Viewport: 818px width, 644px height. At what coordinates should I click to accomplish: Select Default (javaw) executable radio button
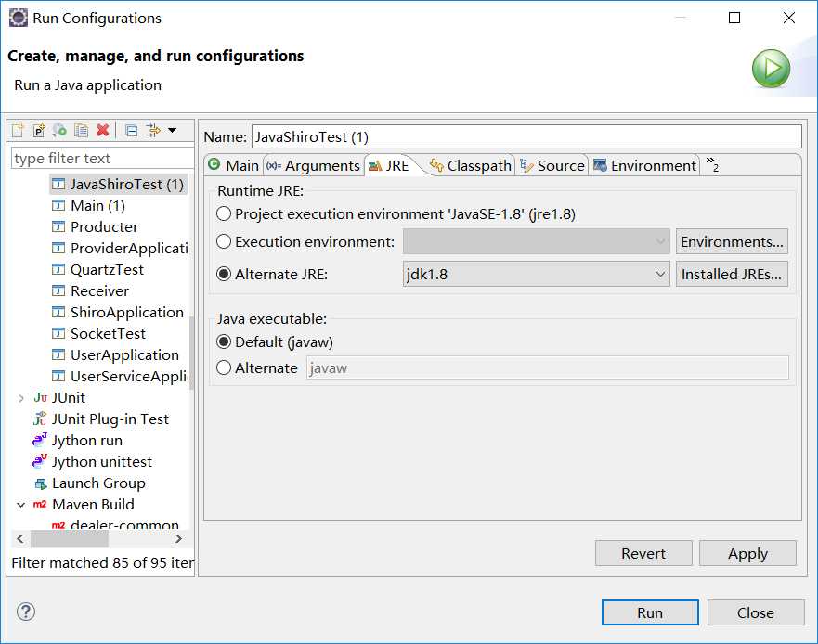pyautogui.click(x=223, y=341)
